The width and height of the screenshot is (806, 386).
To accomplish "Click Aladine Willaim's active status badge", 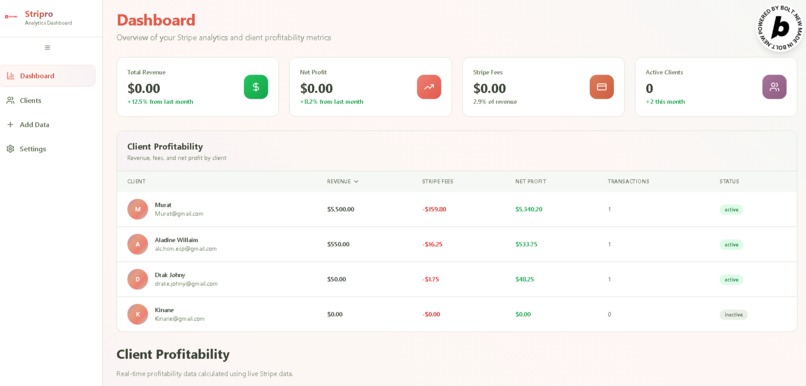I will [731, 245].
